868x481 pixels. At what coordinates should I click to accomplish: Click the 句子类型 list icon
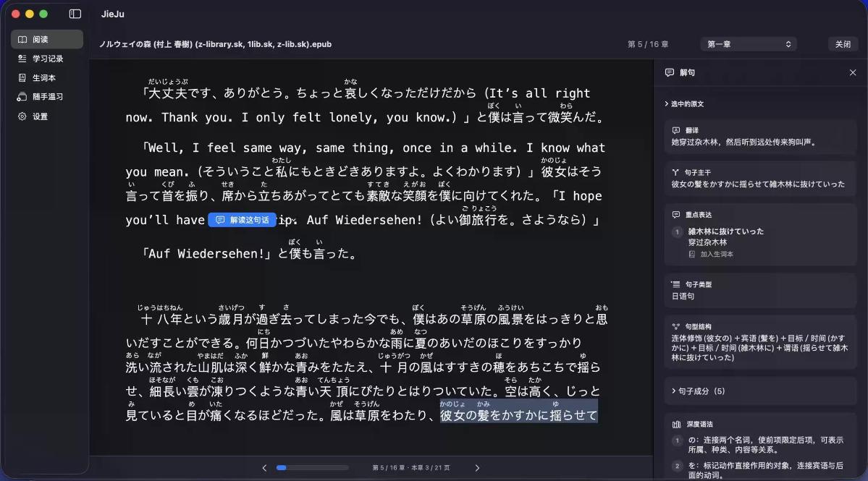676,284
